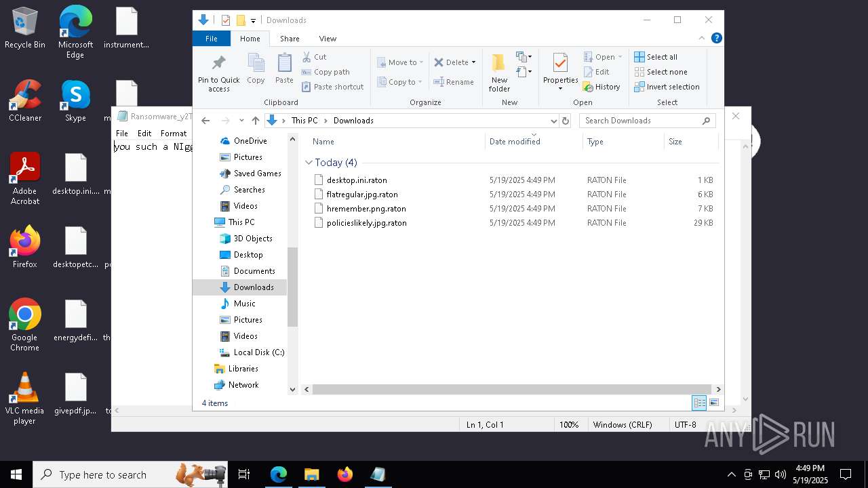The image size is (868, 488).
Task: Click Copy path in ribbon
Action: click(x=325, y=72)
